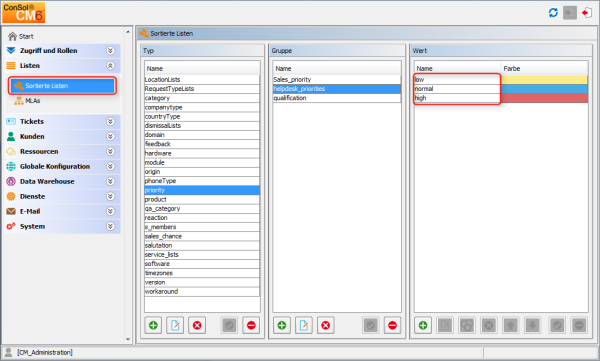Image resolution: width=600 pixels, height=361 pixels.
Task: Add a new Gruppe with green plus
Action: pos(282,325)
